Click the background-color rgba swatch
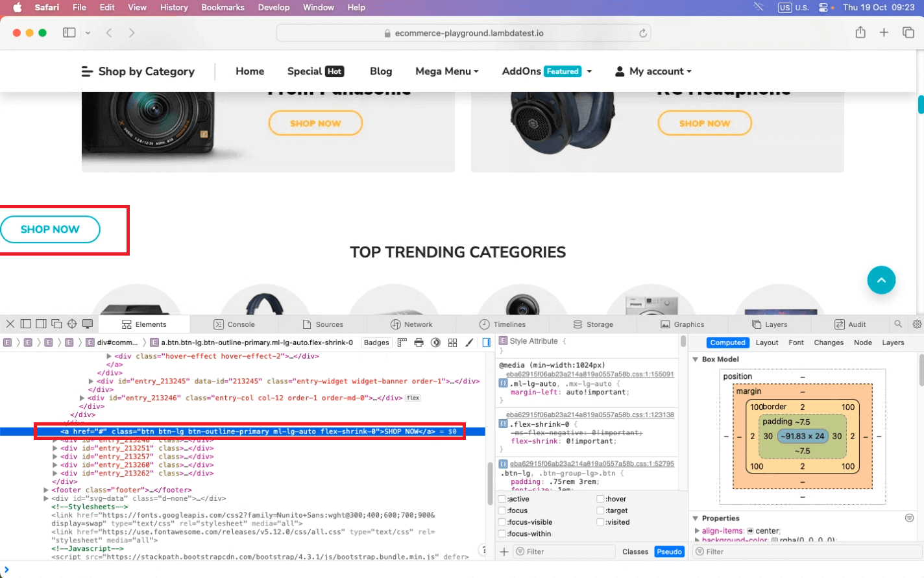The height and width of the screenshot is (578, 924). (x=774, y=540)
